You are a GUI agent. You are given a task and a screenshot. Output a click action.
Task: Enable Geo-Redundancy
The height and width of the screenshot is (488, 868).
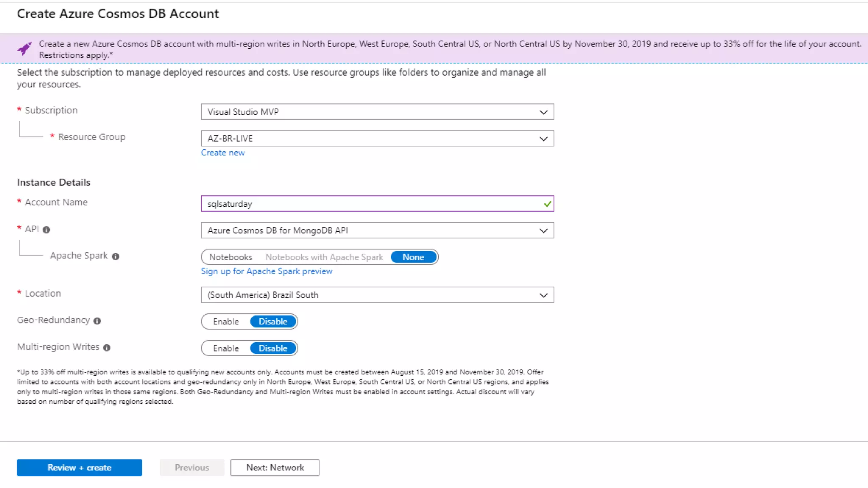(226, 322)
